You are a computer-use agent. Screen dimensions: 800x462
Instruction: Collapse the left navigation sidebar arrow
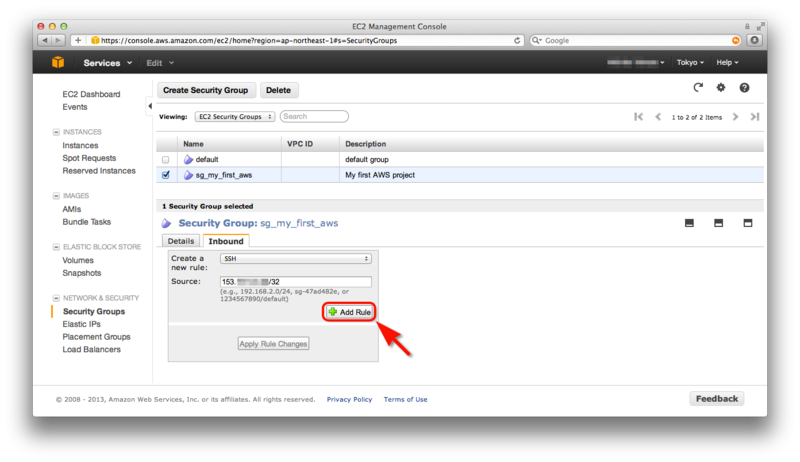(x=149, y=106)
